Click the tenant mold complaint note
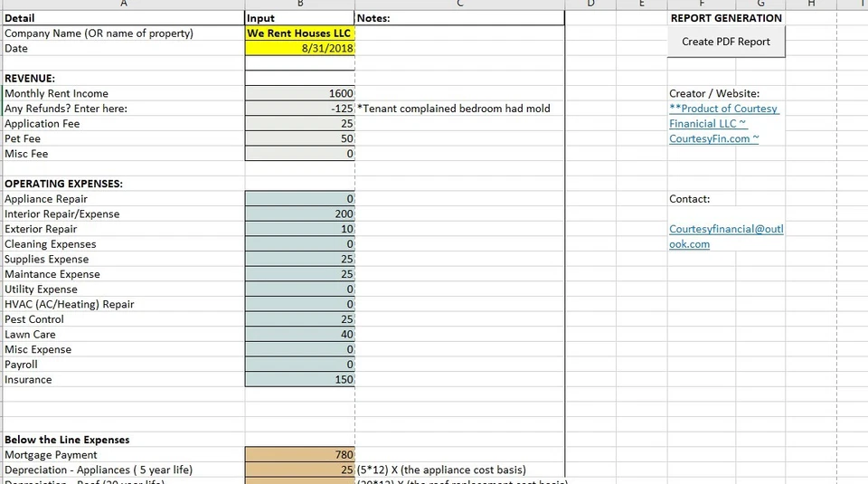868x484 pixels. [453, 109]
